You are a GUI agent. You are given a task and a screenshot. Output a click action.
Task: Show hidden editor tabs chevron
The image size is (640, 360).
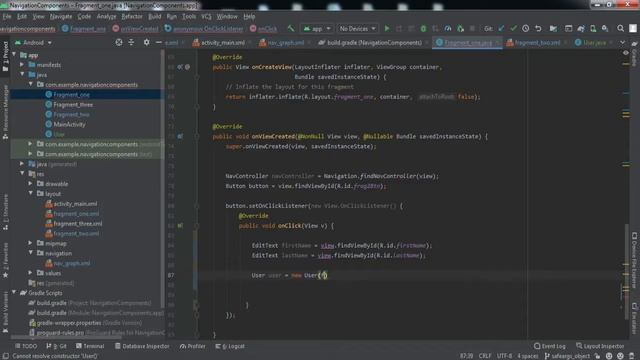(x=622, y=42)
